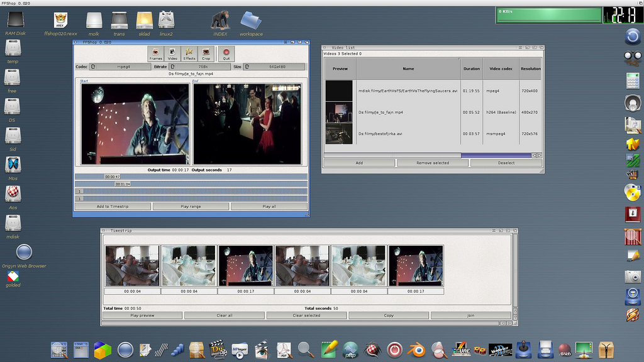Launch the Origyn Web Browser icon
The height and width of the screenshot is (362, 644).
click(24, 253)
